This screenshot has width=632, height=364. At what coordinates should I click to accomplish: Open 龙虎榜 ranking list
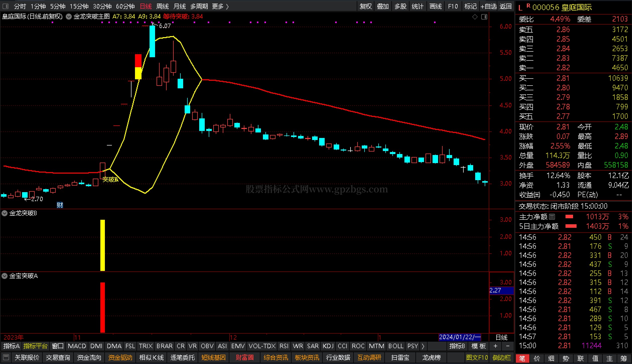pos(432,357)
